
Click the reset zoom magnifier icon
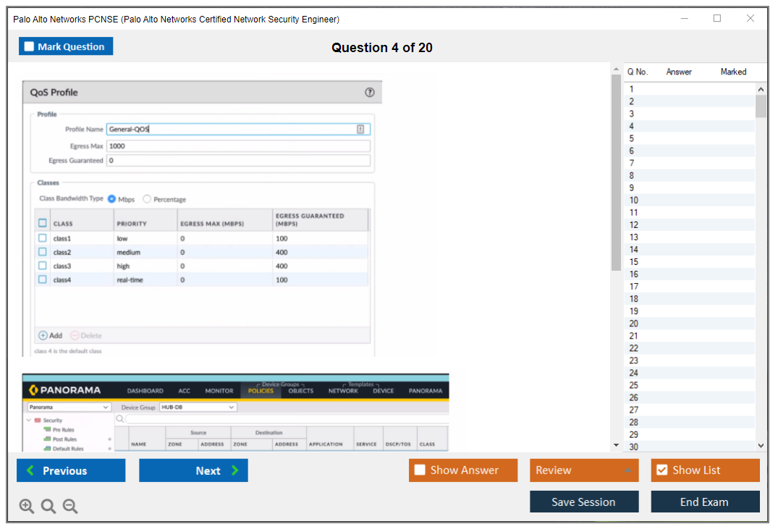coord(48,507)
